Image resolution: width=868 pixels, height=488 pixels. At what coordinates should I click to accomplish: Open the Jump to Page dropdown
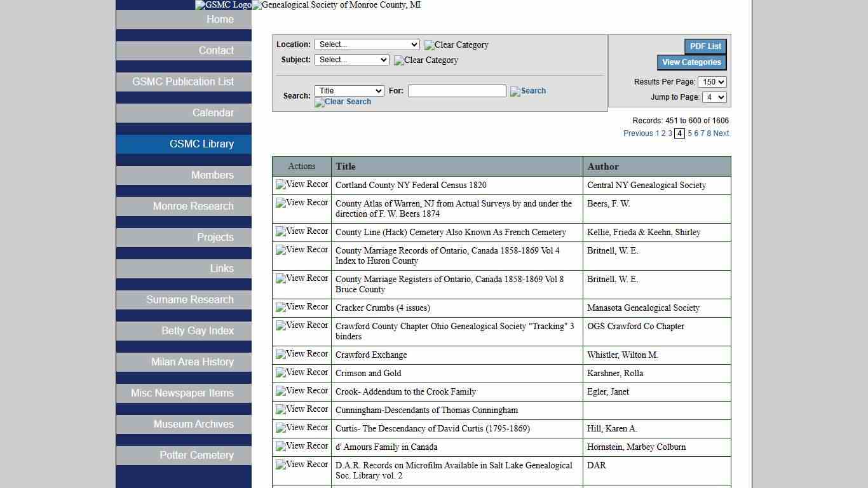click(714, 97)
